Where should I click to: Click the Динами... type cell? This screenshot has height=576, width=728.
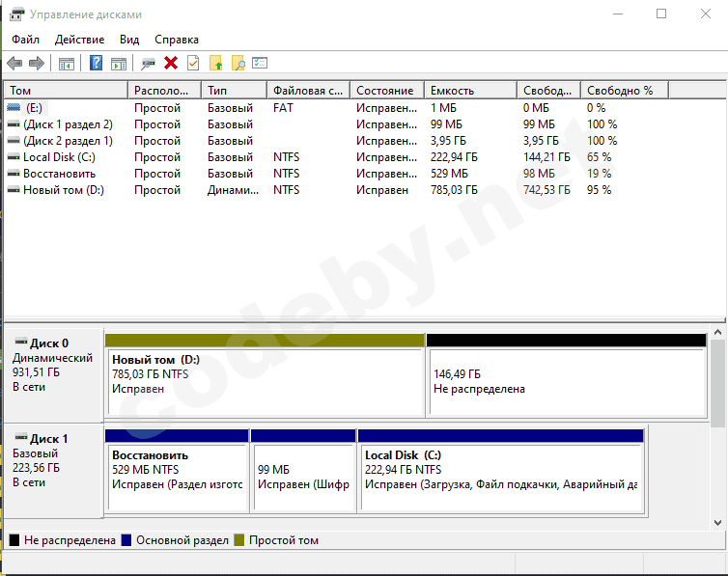click(x=233, y=190)
